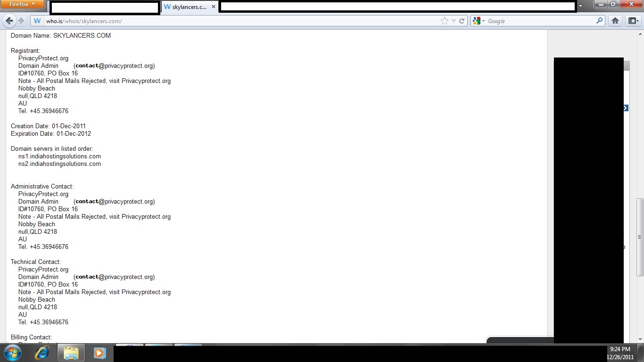Image resolution: width=644 pixels, height=362 pixels.
Task: Click the Registrant contact@privacyprotect.org email
Action: click(x=114, y=66)
